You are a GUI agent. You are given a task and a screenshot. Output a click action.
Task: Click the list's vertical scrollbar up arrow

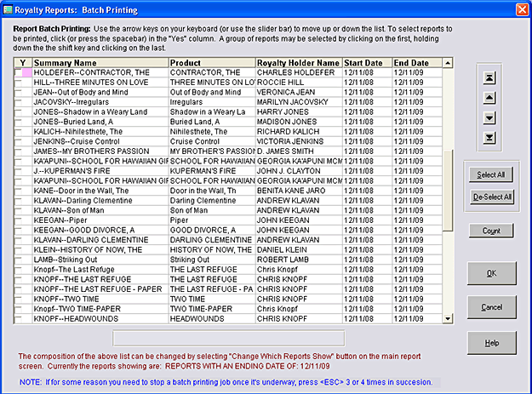[449, 63]
